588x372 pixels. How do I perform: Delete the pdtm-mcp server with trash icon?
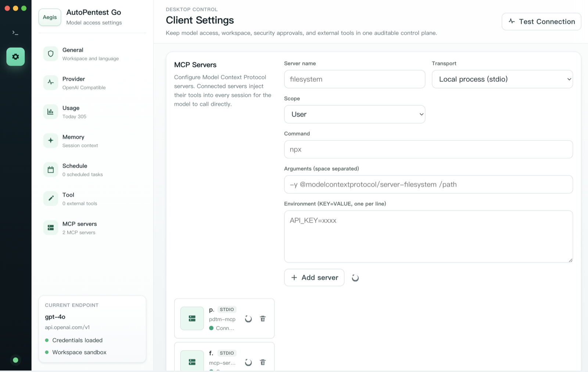click(x=263, y=319)
